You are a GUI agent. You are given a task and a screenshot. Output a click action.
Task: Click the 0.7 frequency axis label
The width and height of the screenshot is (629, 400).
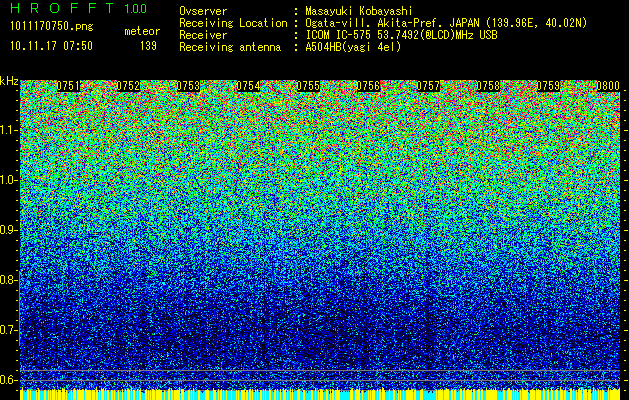(9, 330)
